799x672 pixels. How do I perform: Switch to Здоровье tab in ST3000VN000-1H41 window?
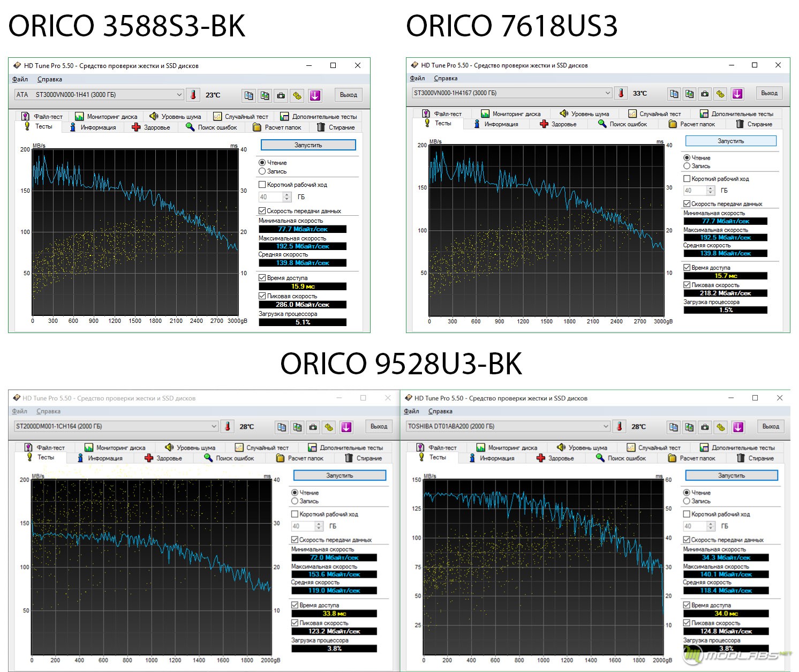151,127
